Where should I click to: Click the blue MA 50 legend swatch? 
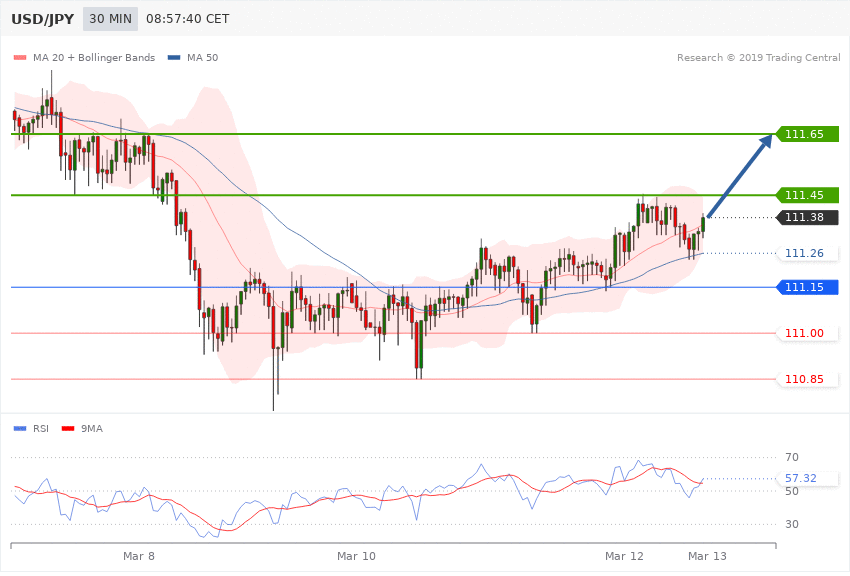coord(174,57)
